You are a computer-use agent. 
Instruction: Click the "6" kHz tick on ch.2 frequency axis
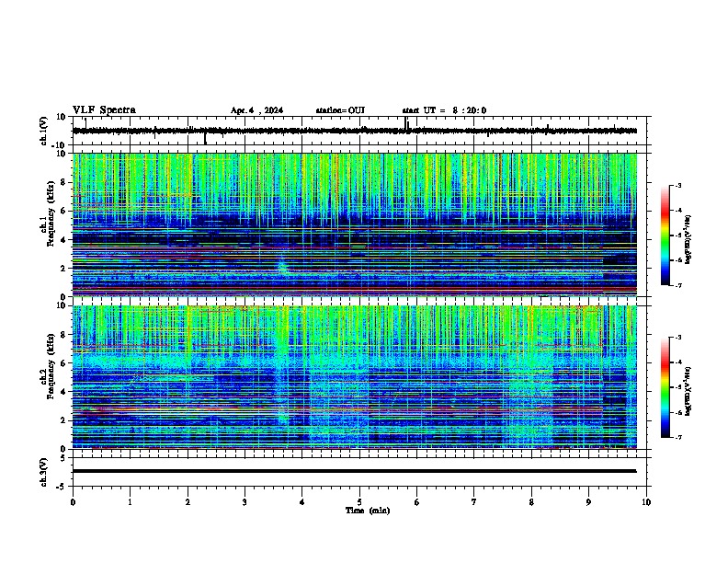point(64,362)
